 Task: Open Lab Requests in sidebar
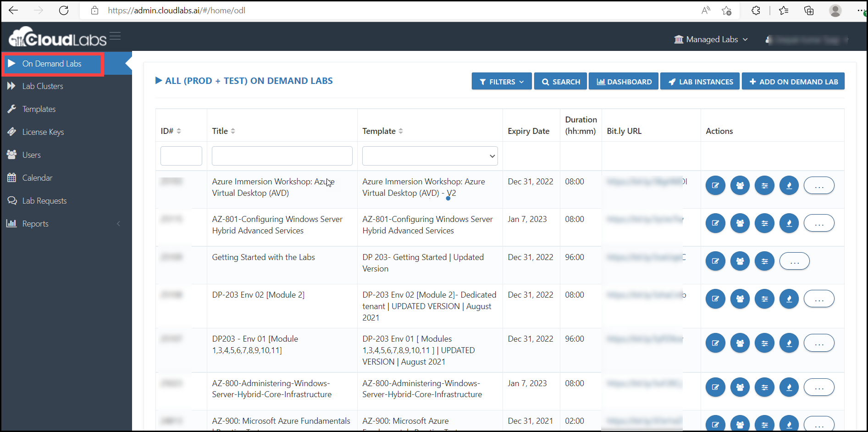(44, 201)
